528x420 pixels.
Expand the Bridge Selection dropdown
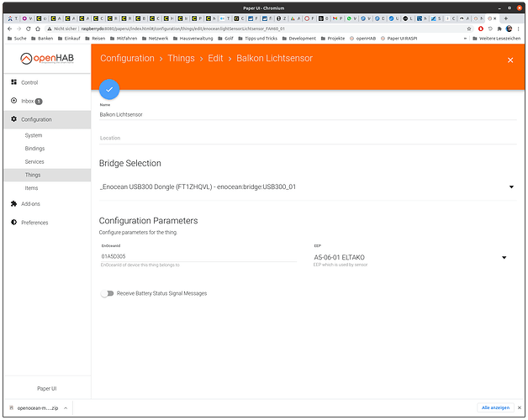[x=510, y=186]
